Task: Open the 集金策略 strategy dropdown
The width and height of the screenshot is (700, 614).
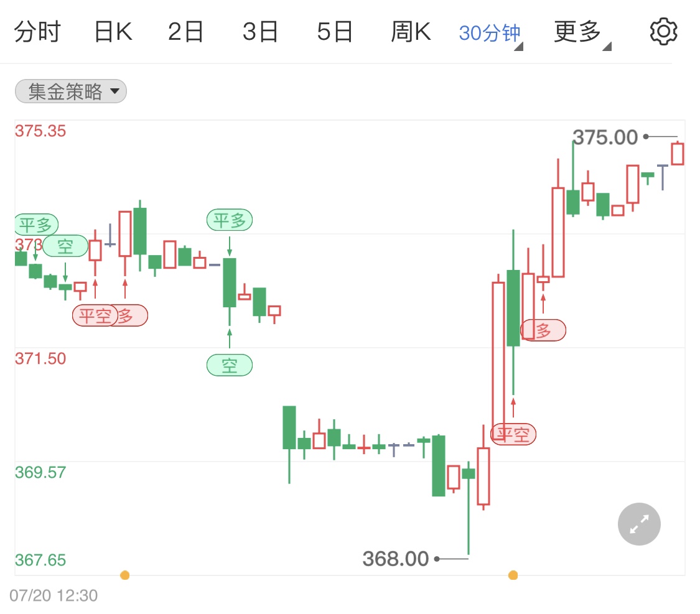Action: coord(71,92)
